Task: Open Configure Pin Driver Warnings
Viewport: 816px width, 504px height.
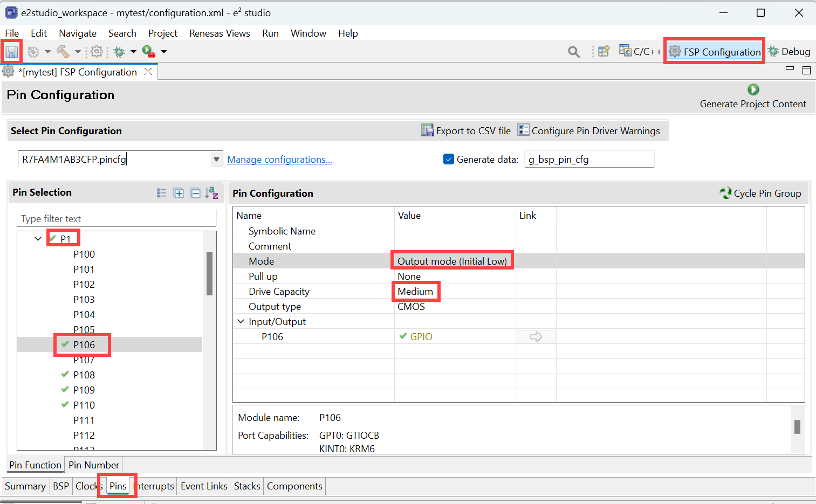Action: (x=589, y=130)
